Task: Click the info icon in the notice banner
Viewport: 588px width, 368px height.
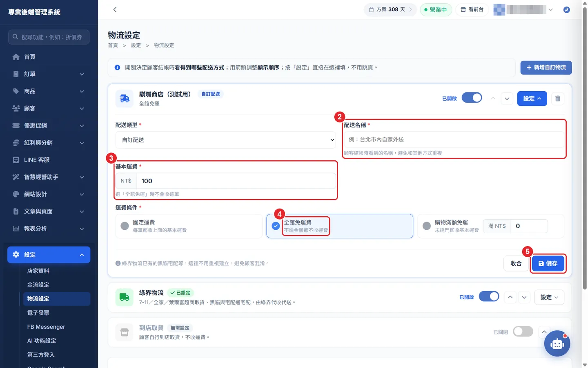Action: click(117, 67)
